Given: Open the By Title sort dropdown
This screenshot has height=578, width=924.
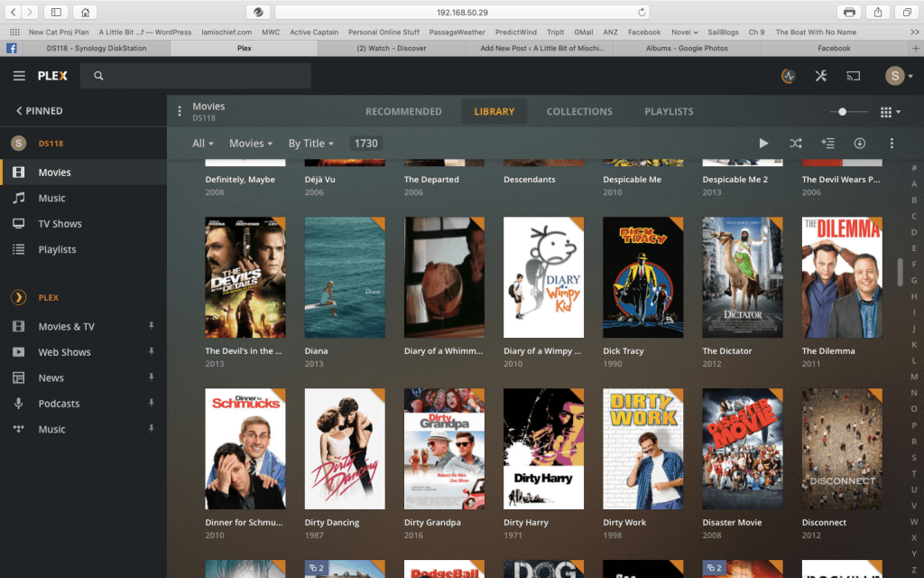Looking at the screenshot, I should tap(310, 143).
